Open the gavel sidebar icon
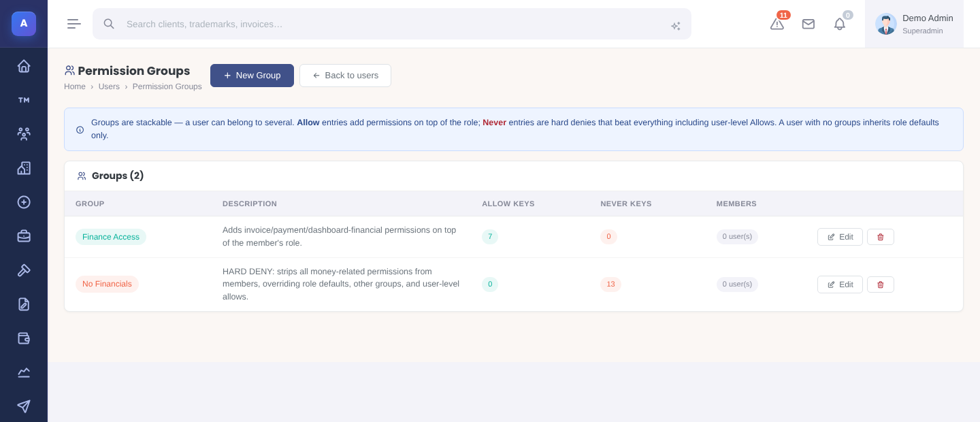The width and height of the screenshot is (980, 422). pos(24,270)
